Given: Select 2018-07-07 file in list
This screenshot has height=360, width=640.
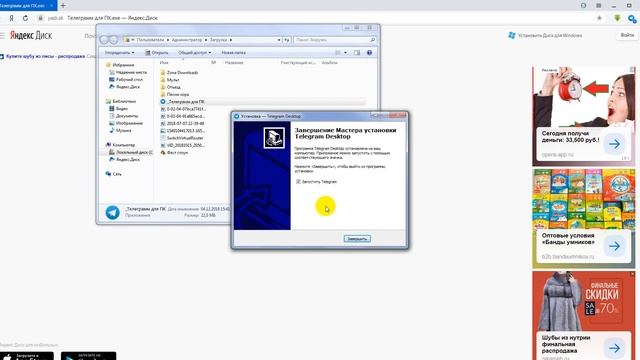Looking at the screenshot, I should click(x=182, y=123).
